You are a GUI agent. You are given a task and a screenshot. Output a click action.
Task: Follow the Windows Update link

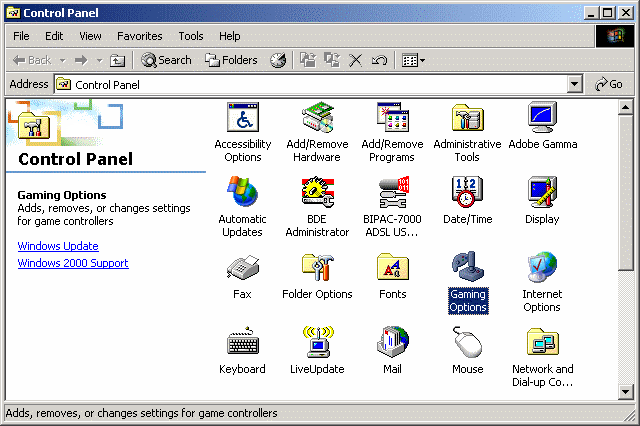(x=58, y=246)
